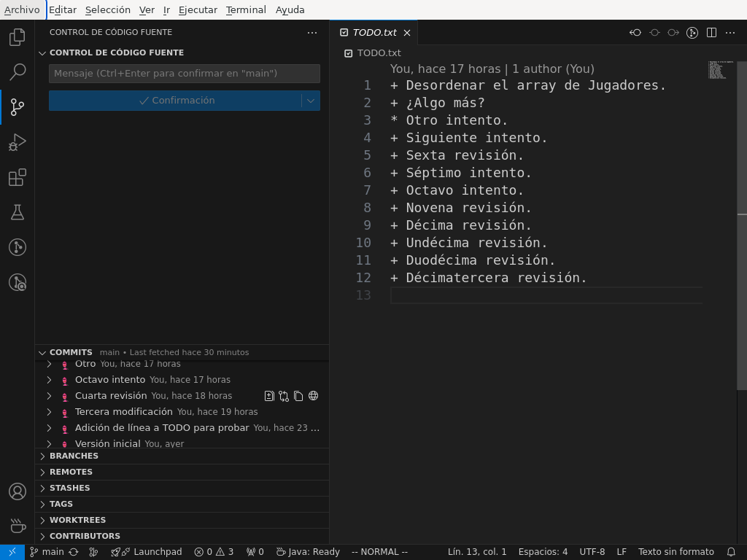747x560 pixels.
Task: Click the middle revision navigation icon
Action: pyautogui.click(x=654, y=32)
